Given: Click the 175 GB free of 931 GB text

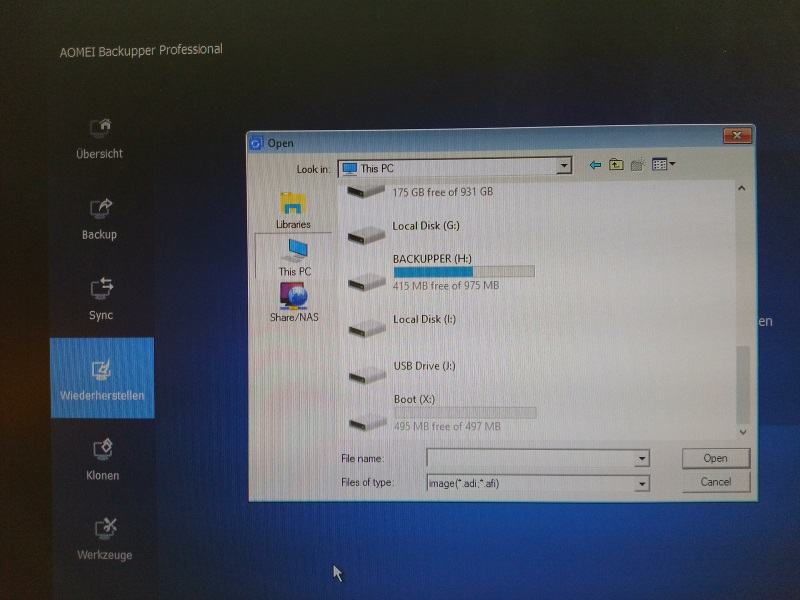Looking at the screenshot, I should click(442, 192).
